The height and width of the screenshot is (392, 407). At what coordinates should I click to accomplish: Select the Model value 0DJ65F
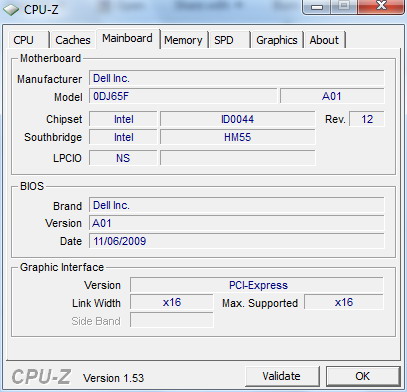point(183,96)
